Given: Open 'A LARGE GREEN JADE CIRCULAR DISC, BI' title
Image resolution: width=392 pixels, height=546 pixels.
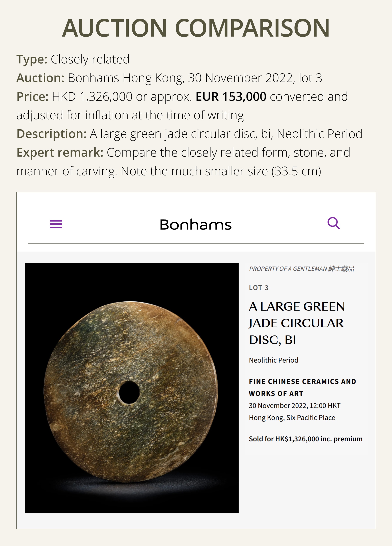Looking at the screenshot, I should click(x=297, y=323).
